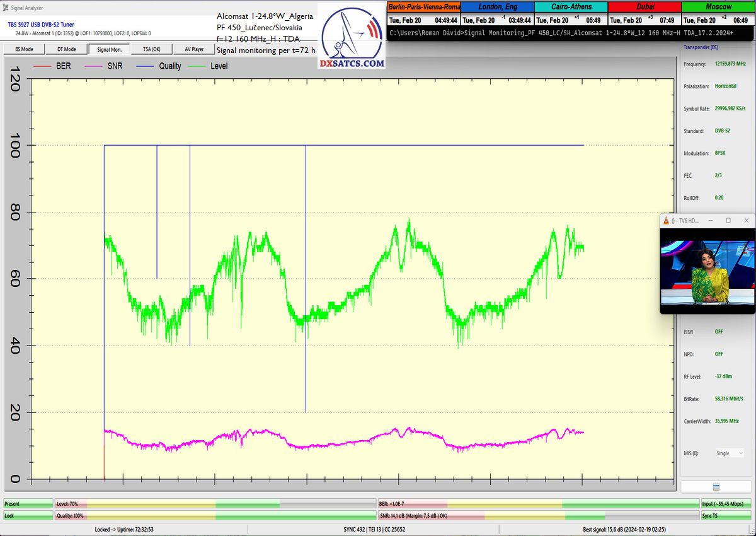This screenshot has height=536, width=756.
Task: Click the red BER legend line
Action: [41, 66]
